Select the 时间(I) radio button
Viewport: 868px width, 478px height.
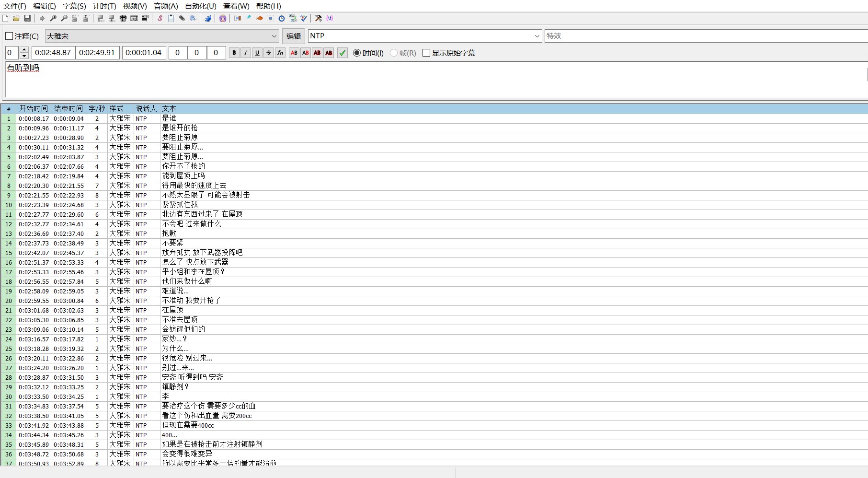[357, 53]
